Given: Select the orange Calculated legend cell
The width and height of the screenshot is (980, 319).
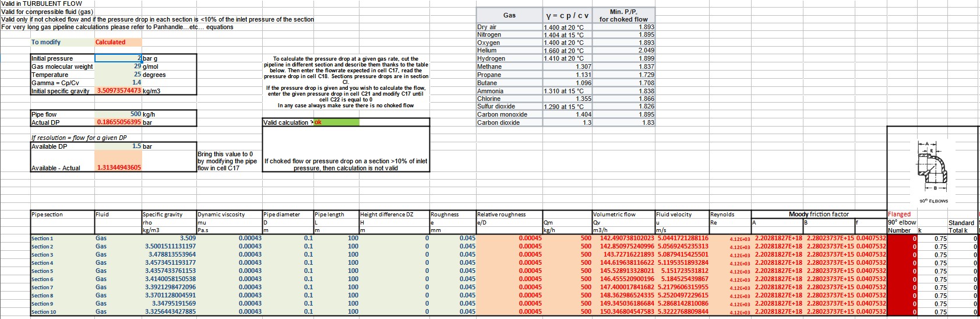Looking at the screenshot, I should click(118, 42).
